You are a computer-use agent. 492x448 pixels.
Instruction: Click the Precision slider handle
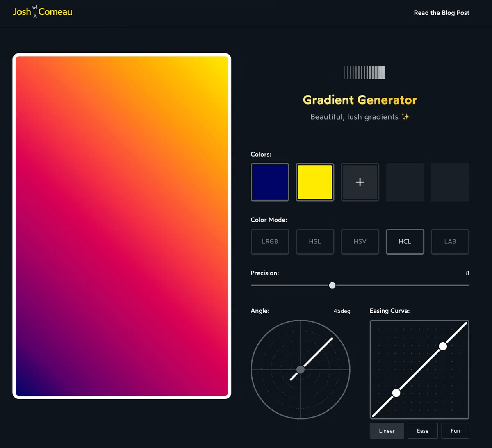click(333, 285)
